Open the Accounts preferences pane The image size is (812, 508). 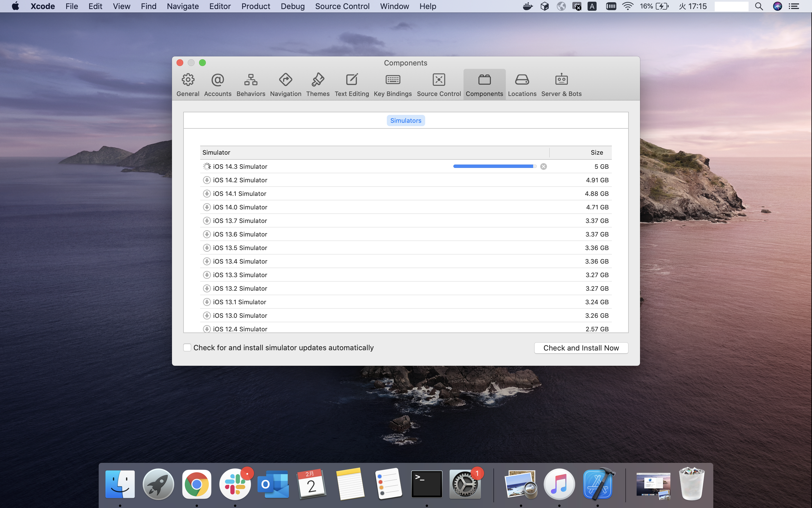tap(218, 85)
